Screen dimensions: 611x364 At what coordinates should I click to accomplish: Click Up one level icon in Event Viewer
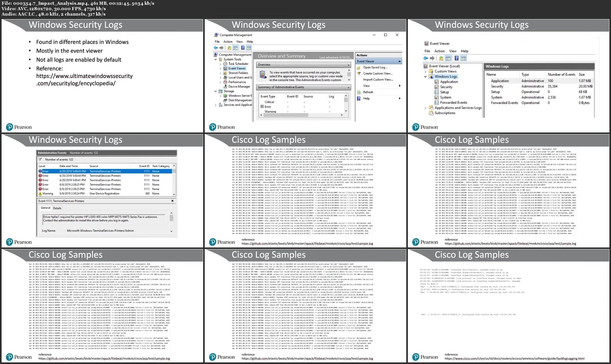(x=441, y=58)
